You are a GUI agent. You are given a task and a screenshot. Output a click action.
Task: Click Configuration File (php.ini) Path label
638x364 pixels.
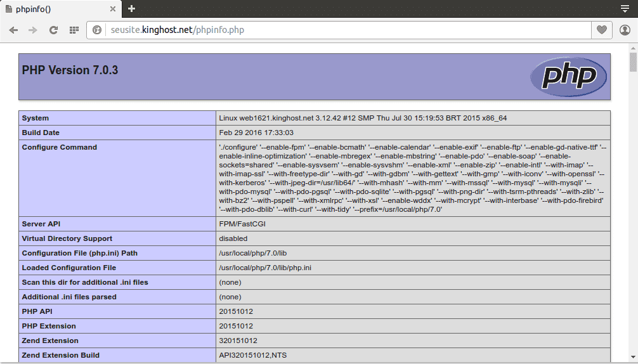[x=80, y=253]
